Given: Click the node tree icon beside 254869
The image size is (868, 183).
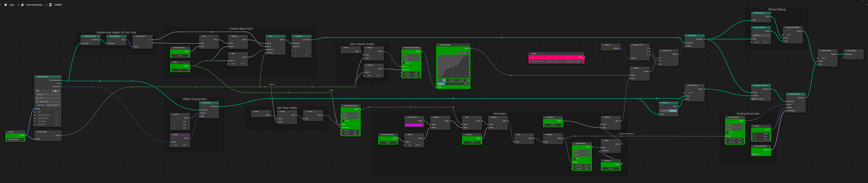Looking at the screenshot, I should (51, 5).
